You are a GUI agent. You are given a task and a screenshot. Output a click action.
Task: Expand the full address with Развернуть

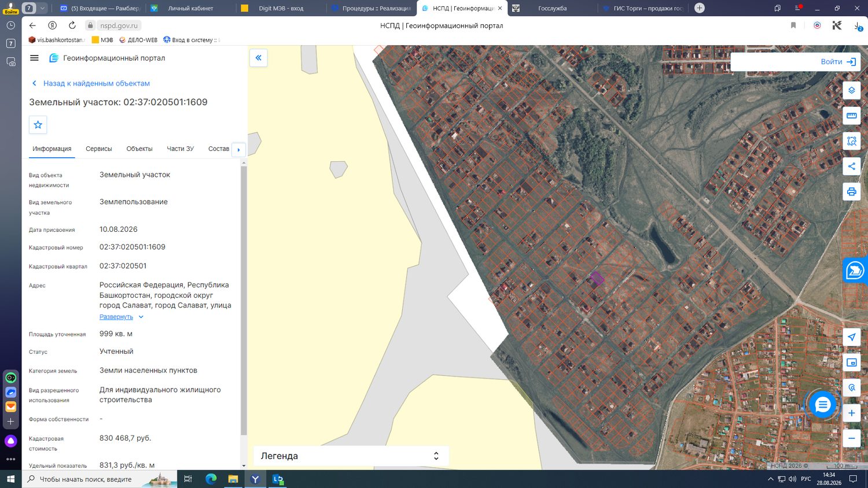point(122,317)
